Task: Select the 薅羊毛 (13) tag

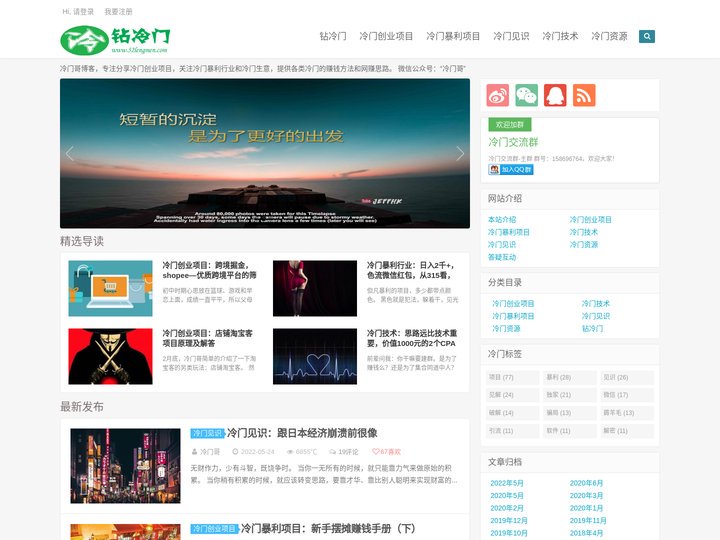Action: 627,413
